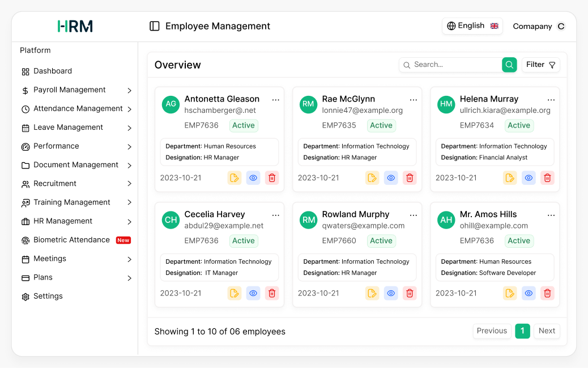This screenshot has width=588, height=368.
Task: Open more options for Rae McGlynn
Action: (414, 100)
